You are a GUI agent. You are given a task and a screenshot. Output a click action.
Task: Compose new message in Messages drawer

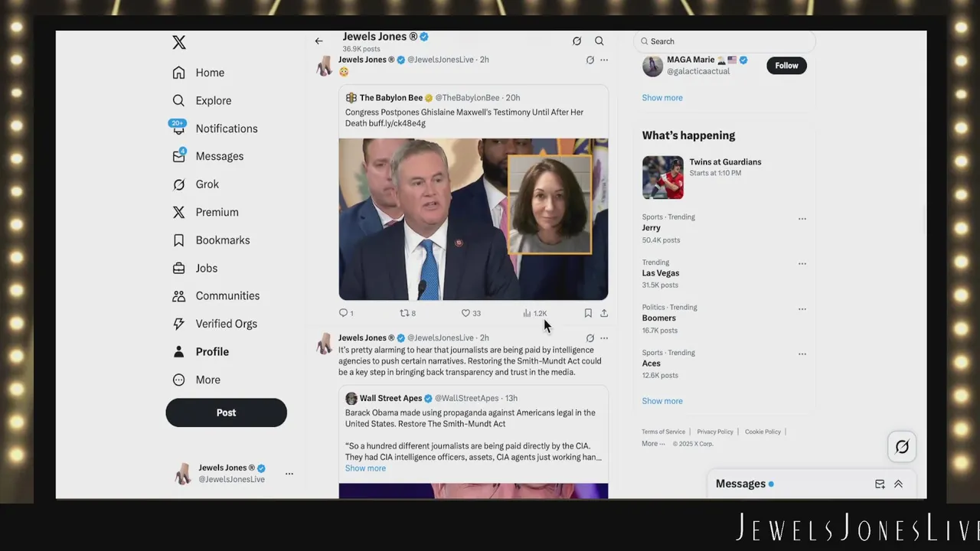point(880,484)
